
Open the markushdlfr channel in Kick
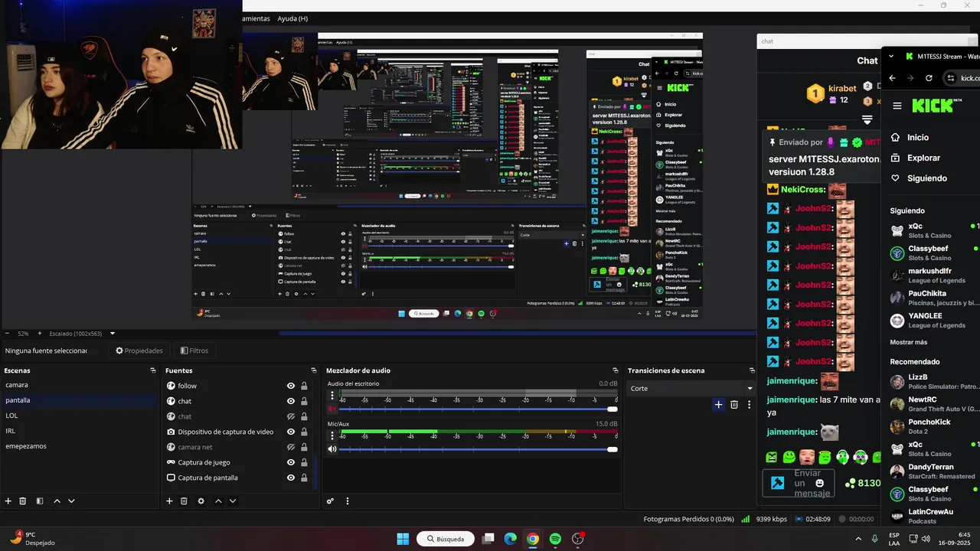pyautogui.click(x=934, y=275)
